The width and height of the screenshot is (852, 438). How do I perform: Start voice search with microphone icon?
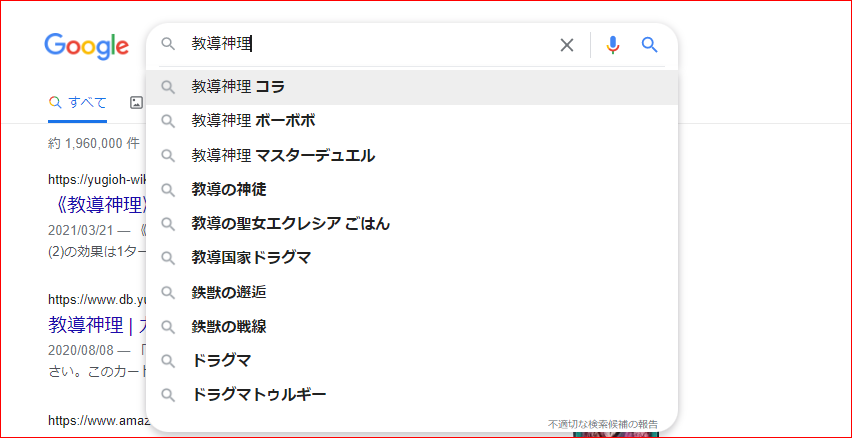[x=613, y=45]
